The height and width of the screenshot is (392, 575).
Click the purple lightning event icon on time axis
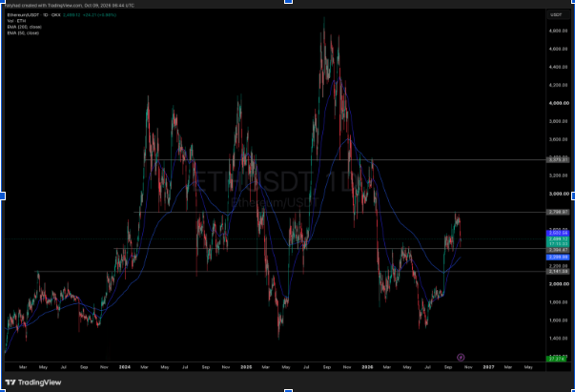(x=461, y=357)
